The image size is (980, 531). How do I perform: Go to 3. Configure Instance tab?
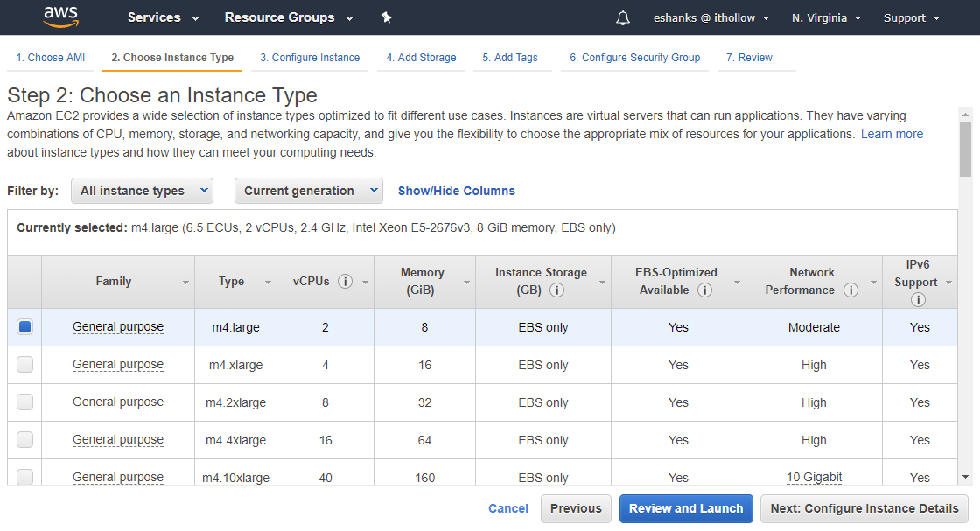tap(310, 58)
